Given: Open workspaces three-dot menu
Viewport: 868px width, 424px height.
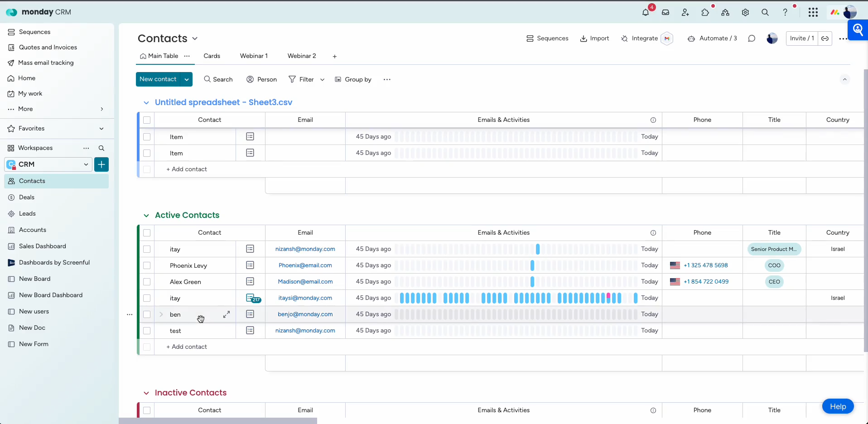Looking at the screenshot, I should click(86, 148).
